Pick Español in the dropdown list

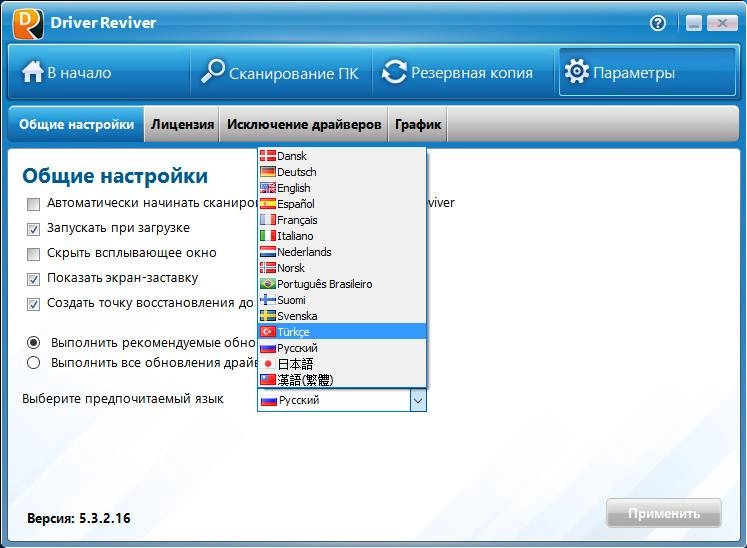click(342, 204)
